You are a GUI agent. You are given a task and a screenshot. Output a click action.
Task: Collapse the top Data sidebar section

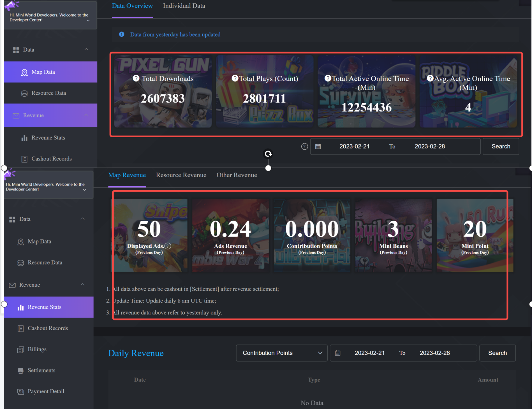[x=86, y=49]
